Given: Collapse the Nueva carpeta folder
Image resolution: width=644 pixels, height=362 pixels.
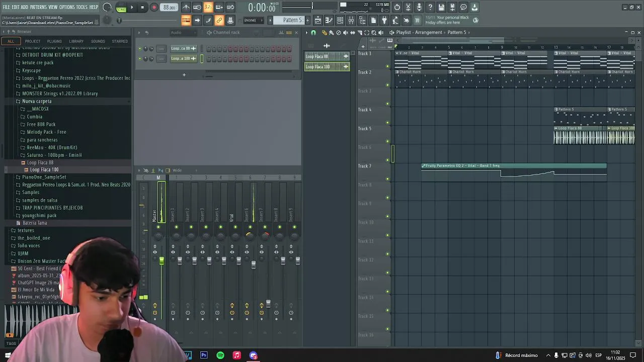Looking at the screenshot, I should click(36, 101).
